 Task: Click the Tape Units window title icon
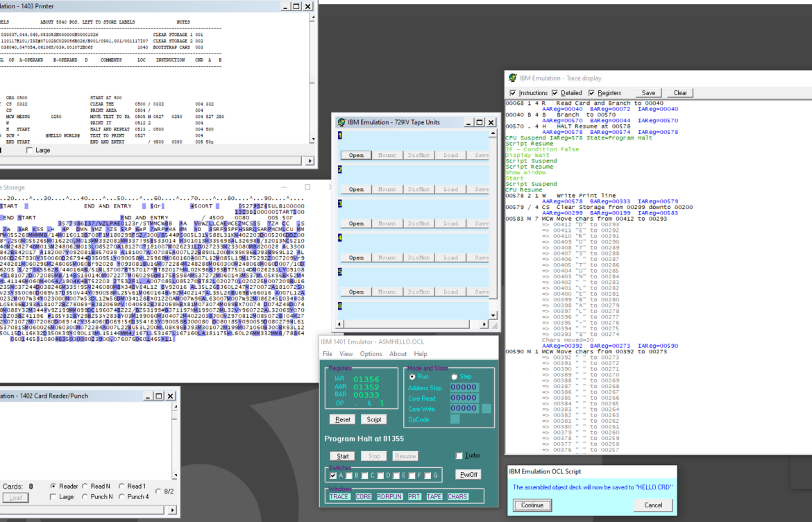point(341,122)
